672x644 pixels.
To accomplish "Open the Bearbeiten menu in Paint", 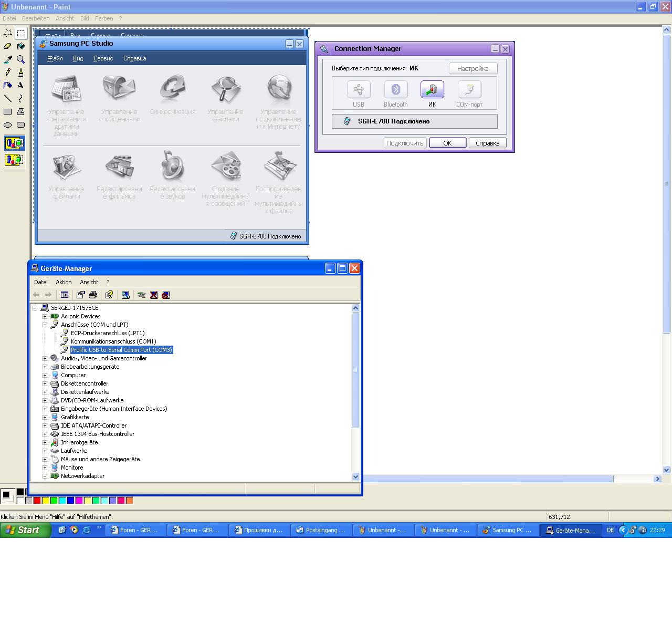I will [x=36, y=18].
